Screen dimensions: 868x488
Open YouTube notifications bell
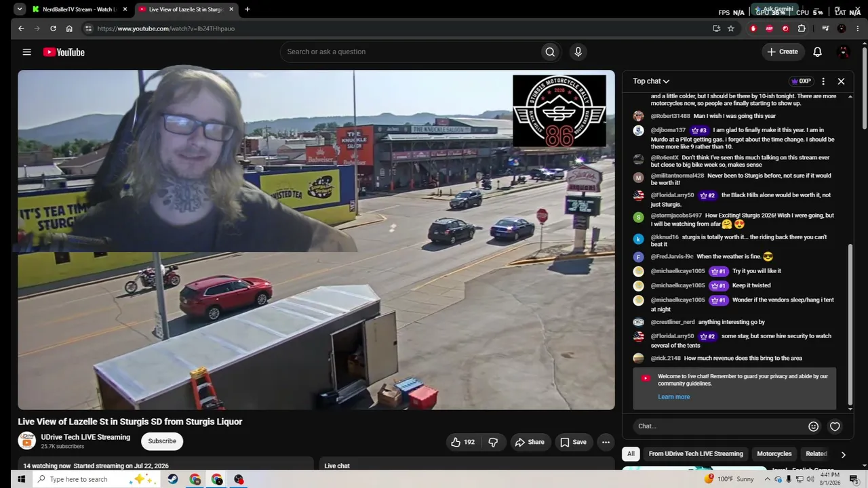click(x=817, y=52)
